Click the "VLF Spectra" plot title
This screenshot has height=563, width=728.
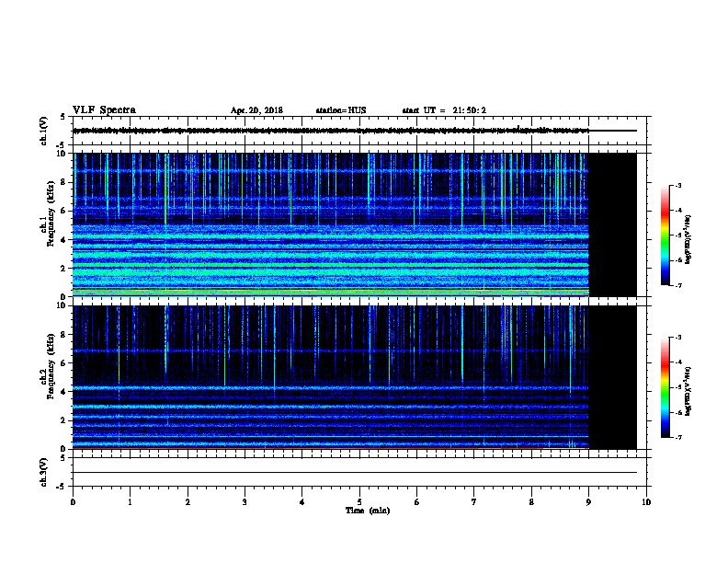[x=104, y=110]
